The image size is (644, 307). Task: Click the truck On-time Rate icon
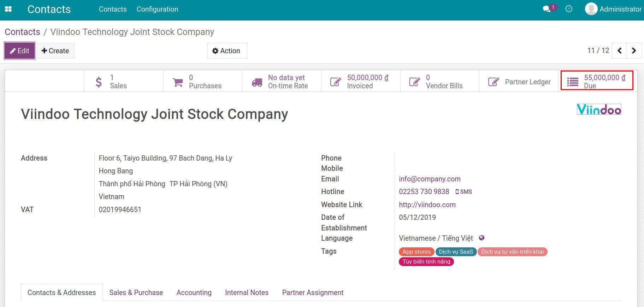[x=257, y=82]
